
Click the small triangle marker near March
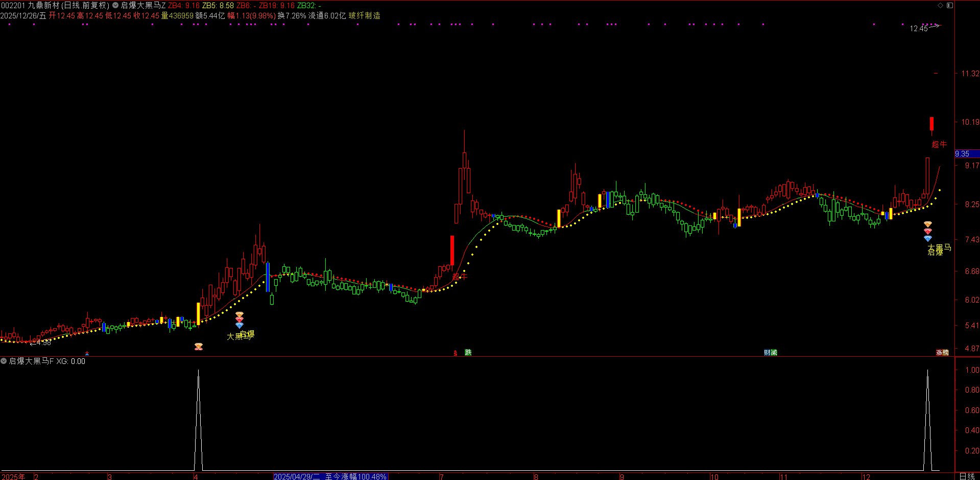[x=87, y=354]
